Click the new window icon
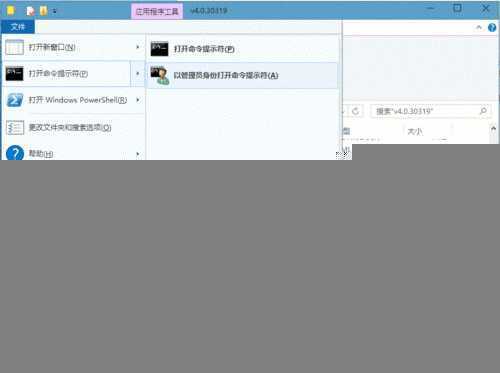 (14, 47)
